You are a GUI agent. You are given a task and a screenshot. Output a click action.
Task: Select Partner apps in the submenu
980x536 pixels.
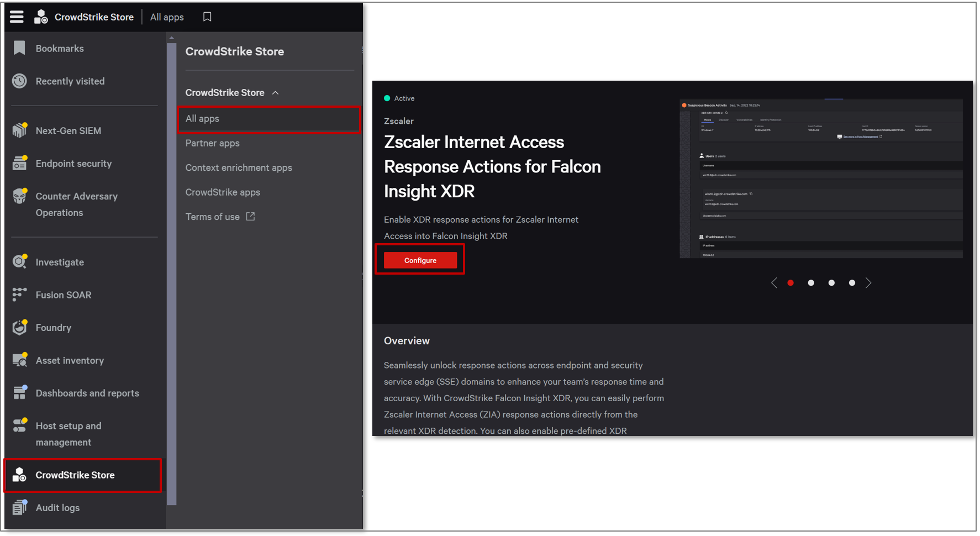[213, 143]
